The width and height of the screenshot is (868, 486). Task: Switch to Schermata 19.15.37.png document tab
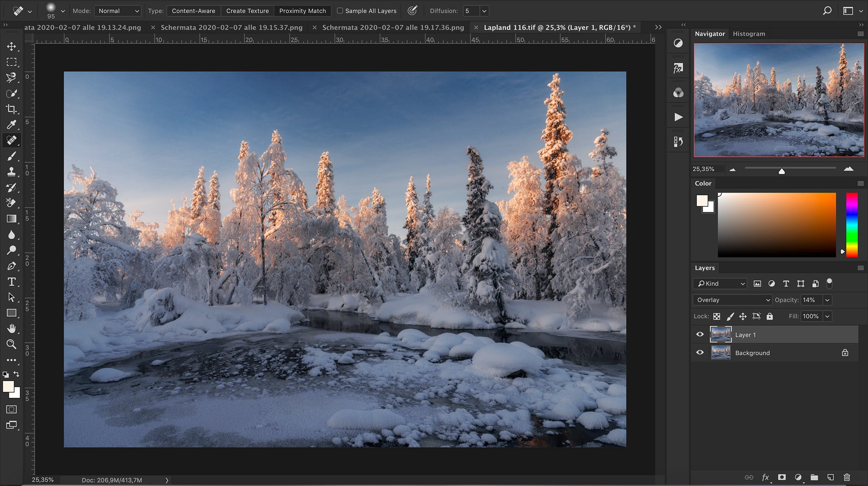point(231,28)
